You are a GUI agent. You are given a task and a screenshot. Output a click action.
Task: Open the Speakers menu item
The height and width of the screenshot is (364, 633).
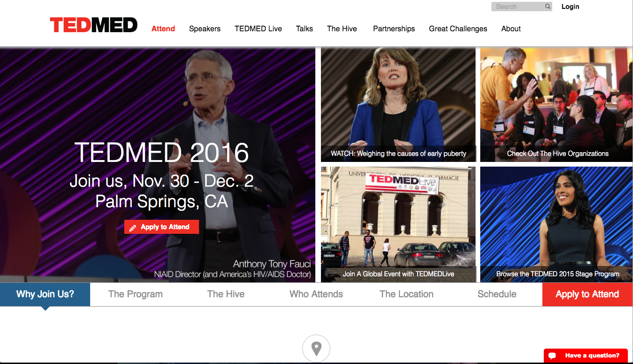click(205, 28)
